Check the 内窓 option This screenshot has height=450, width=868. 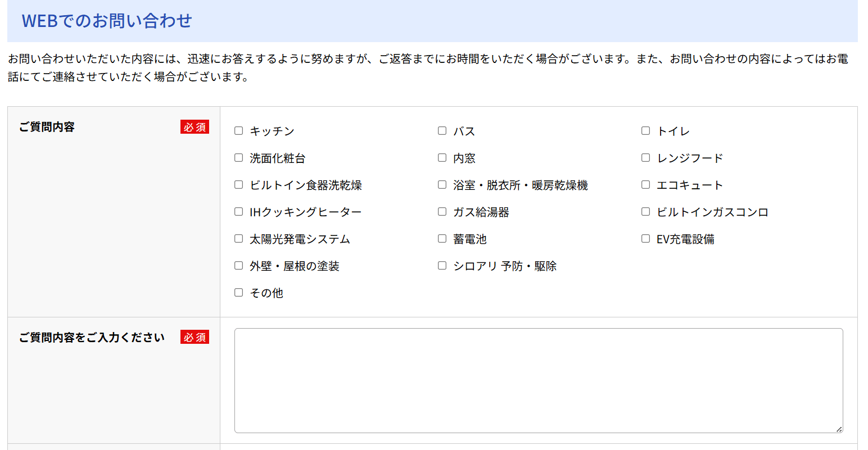[442, 158]
